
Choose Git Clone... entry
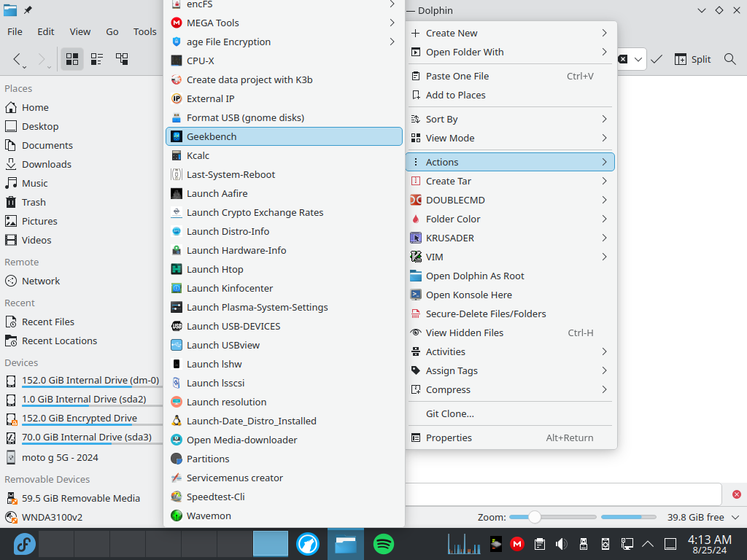[x=510, y=414]
